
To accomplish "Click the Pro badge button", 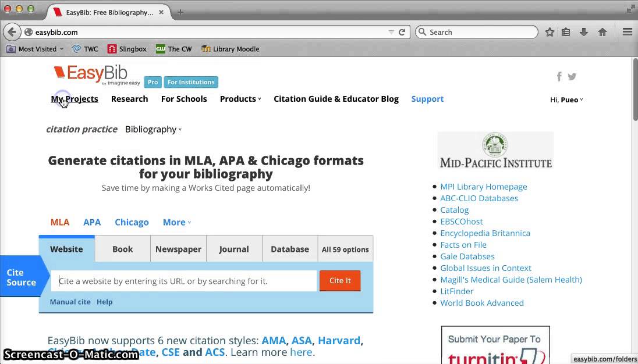I will [x=153, y=82].
